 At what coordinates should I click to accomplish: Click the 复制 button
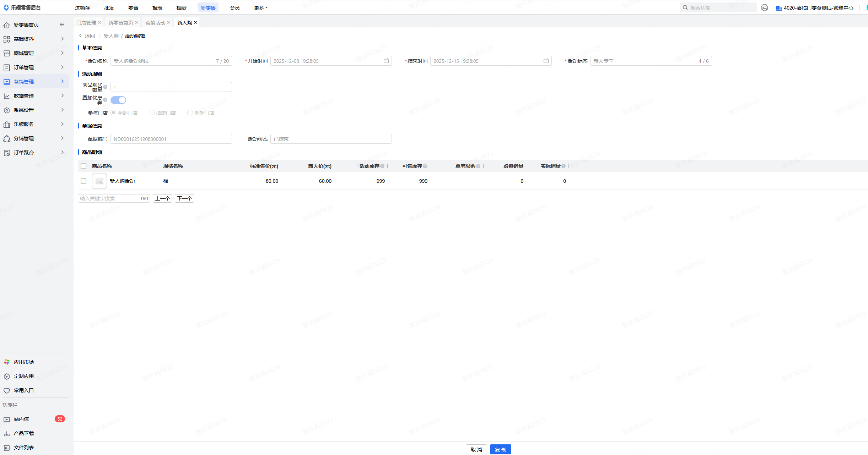[x=500, y=449]
